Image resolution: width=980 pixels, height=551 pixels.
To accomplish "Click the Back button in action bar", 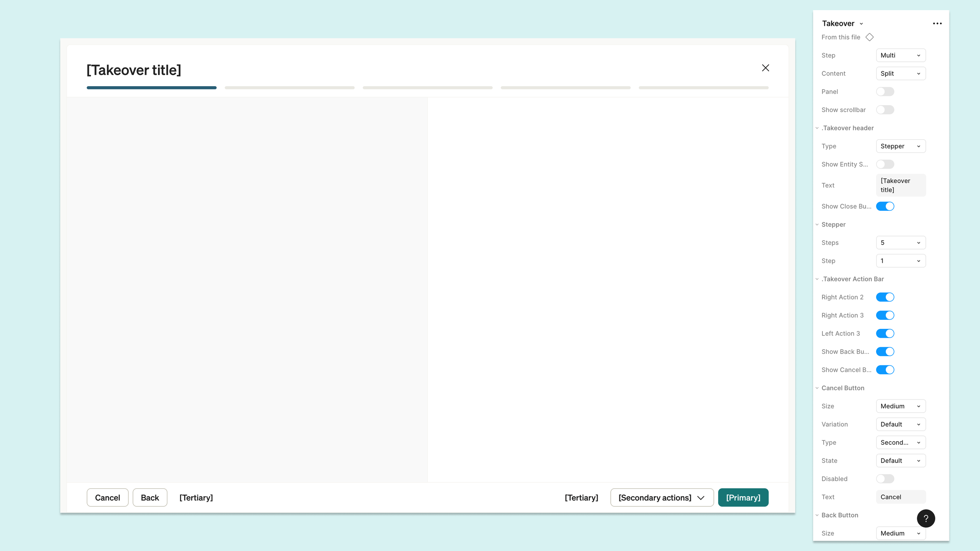I will [150, 497].
